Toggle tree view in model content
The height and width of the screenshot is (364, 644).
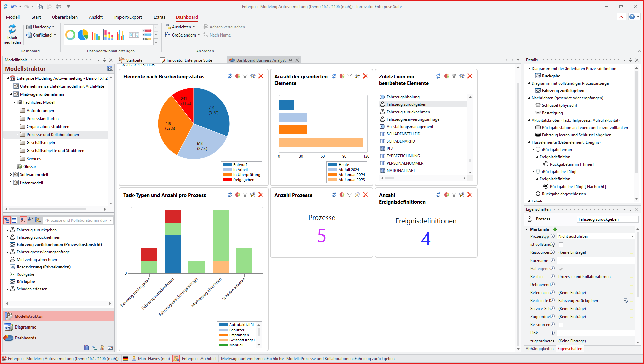[7, 220]
